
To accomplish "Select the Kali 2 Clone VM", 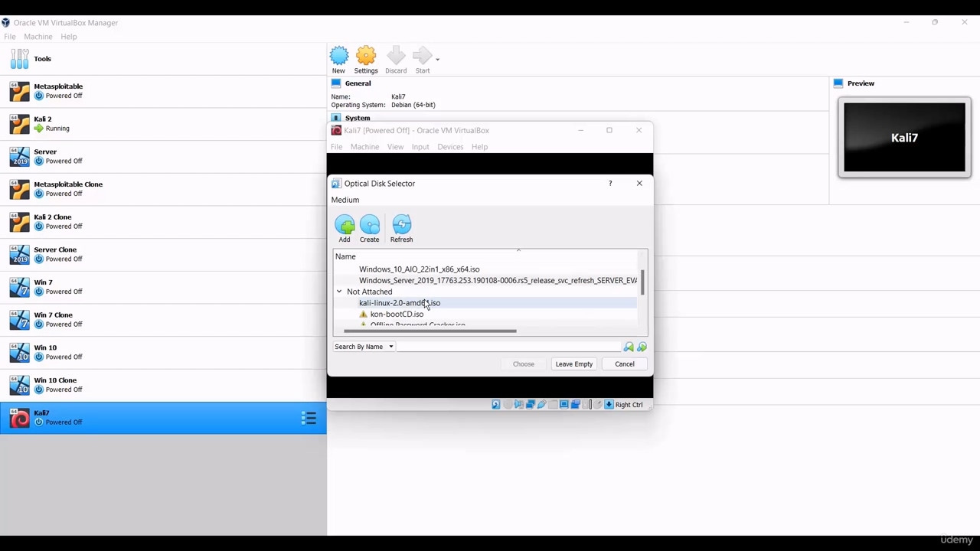I will tap(163, 222).
